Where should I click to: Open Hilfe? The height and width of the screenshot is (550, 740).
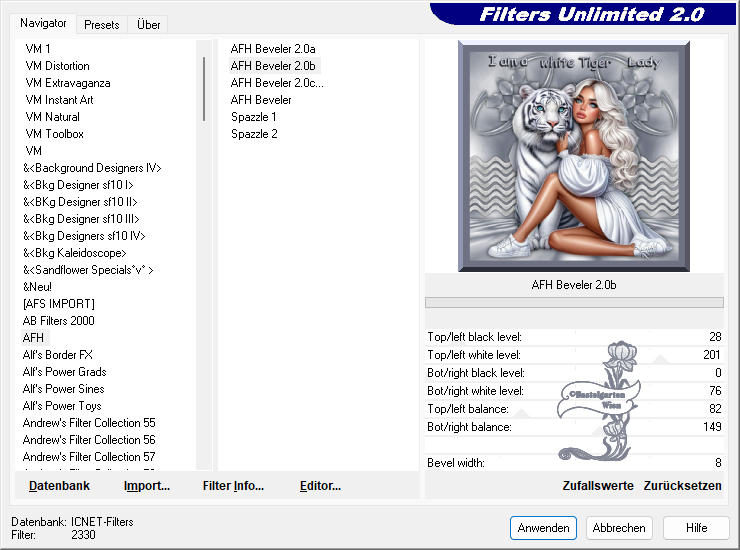click(697, 527)
